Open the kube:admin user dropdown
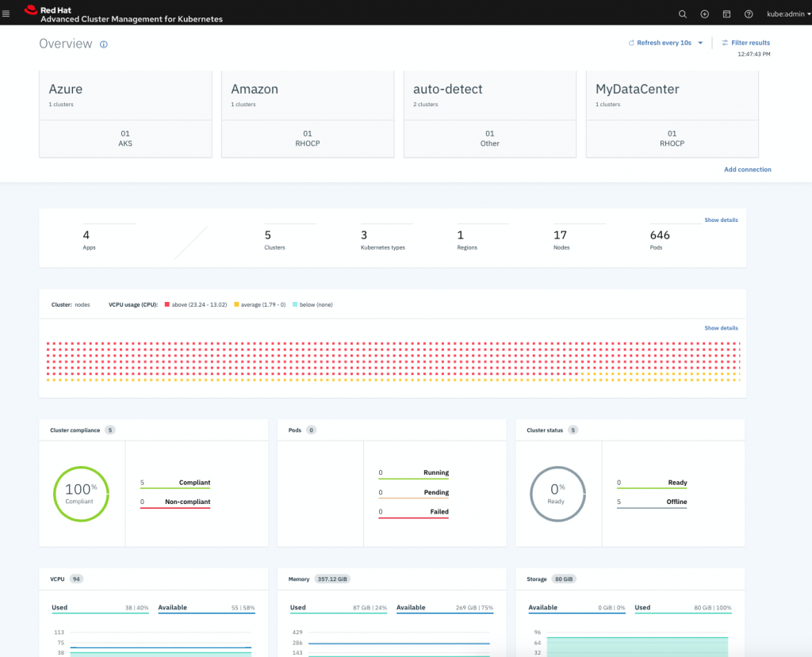Viewport: 812px width, 657px height. click(788, 14)
